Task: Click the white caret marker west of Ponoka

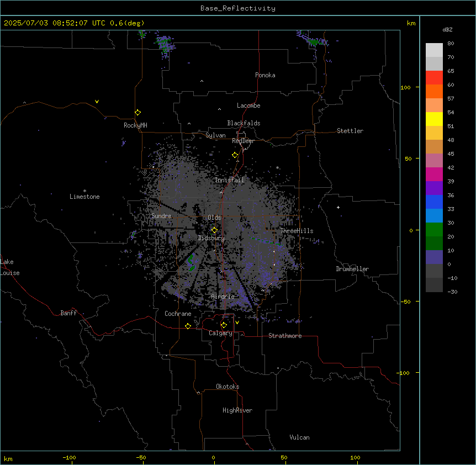Action: tap(202, 81)
